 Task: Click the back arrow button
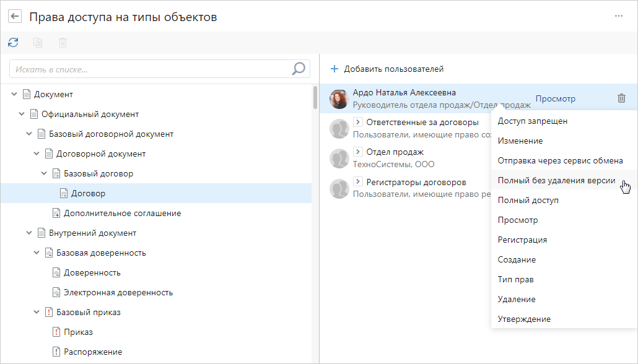point(15,17)
